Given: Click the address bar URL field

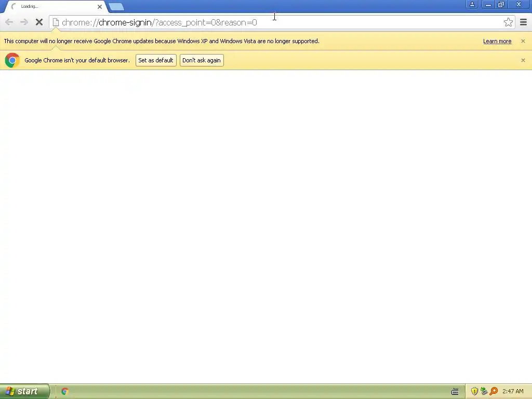Looking at the screenshot, I should pos(281,22).
